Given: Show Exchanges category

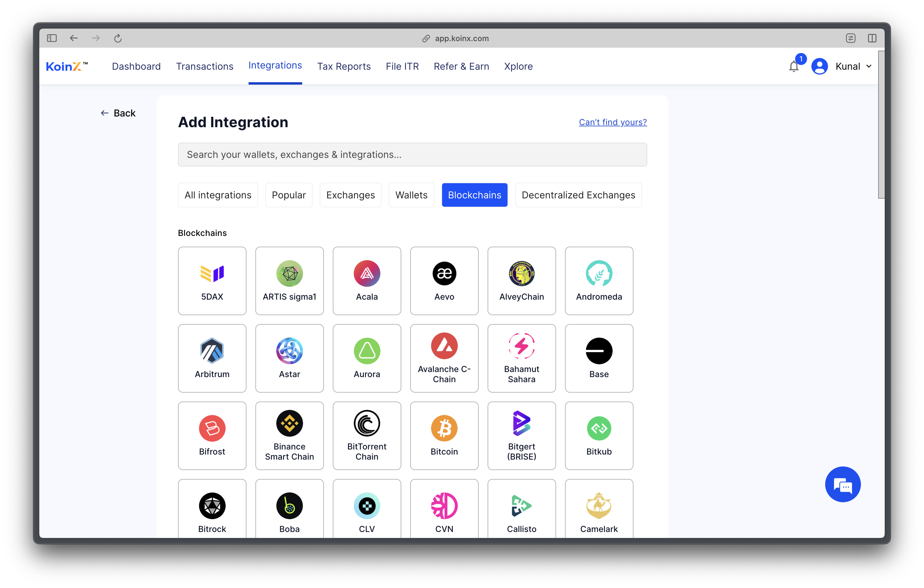Looking at the screenshot, I should pyautogui.click(x=350, y=195).
